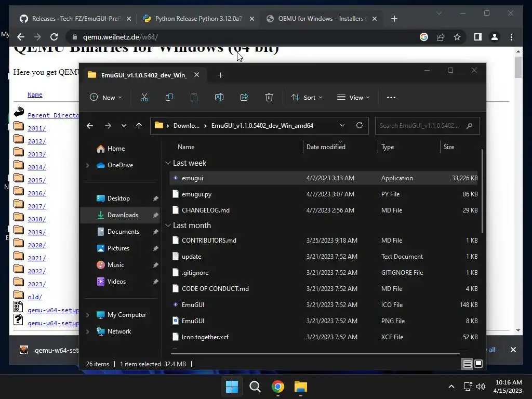532x399 pixels.
Task: Open the New dropdown in Explorer
Action: click(x=105, y=97)
